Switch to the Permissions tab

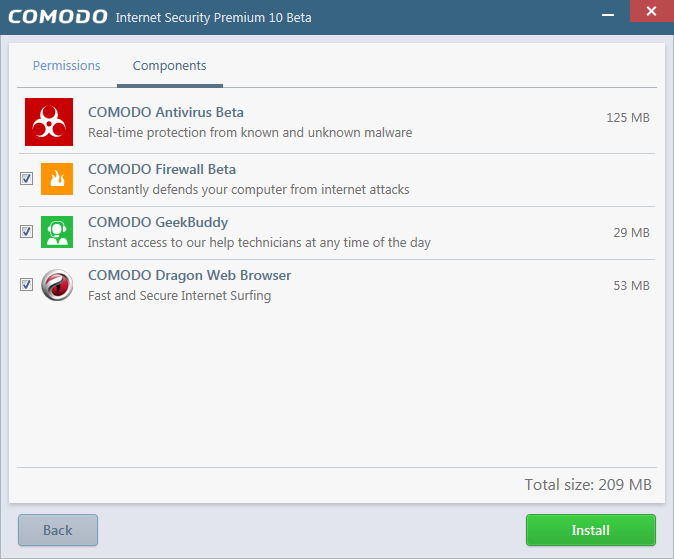(67, 66)
